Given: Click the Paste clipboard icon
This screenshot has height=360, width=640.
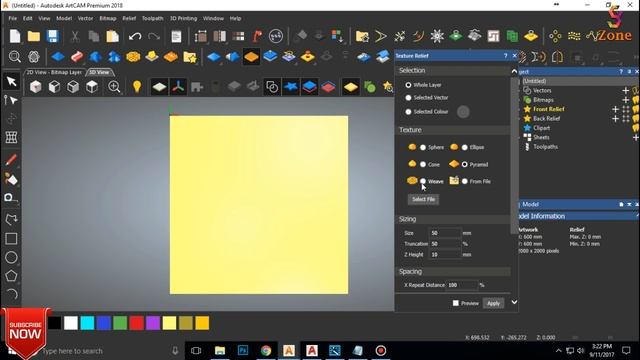Looking at the screenshot, I should pos(113,36).
